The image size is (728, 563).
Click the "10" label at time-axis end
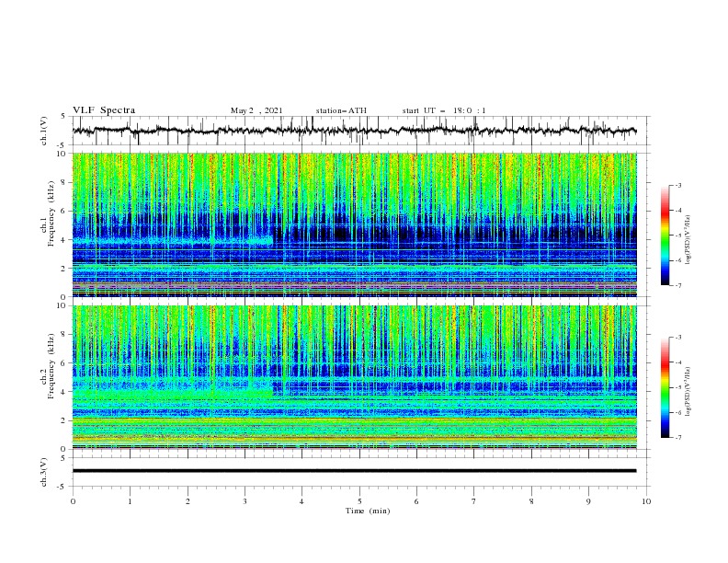tap(646, 501)
